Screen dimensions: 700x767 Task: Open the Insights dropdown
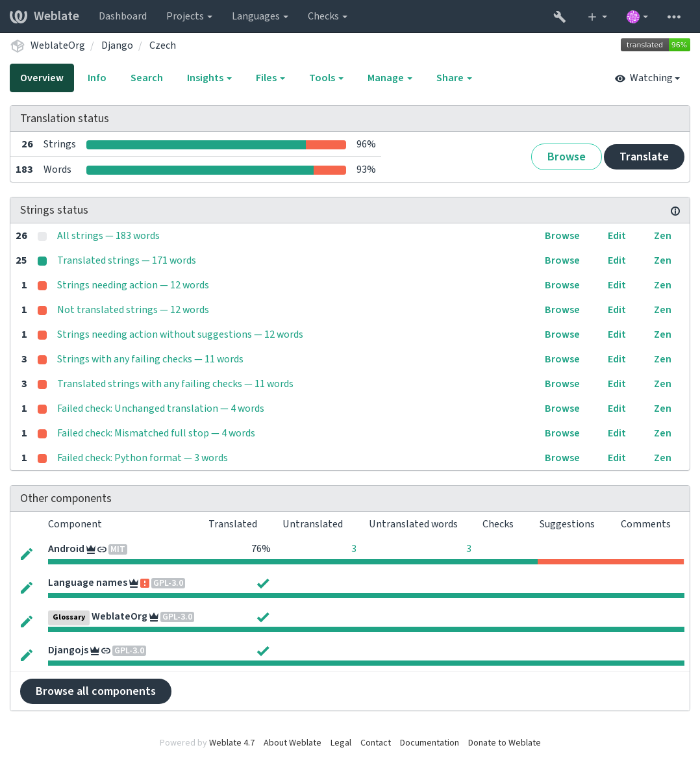pyautogui.click(x=209, y=79)
